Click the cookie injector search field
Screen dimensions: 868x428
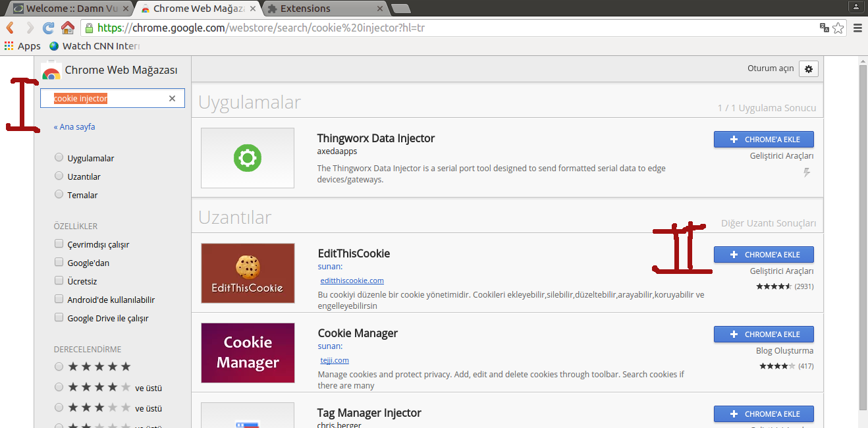pyautogui.click(x=113, y=99)
